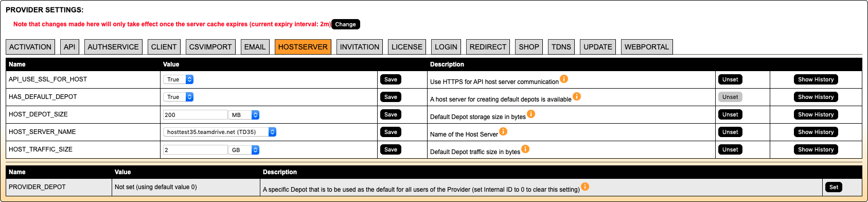Switch to the UPDATE tab

[x=598, y=47]
